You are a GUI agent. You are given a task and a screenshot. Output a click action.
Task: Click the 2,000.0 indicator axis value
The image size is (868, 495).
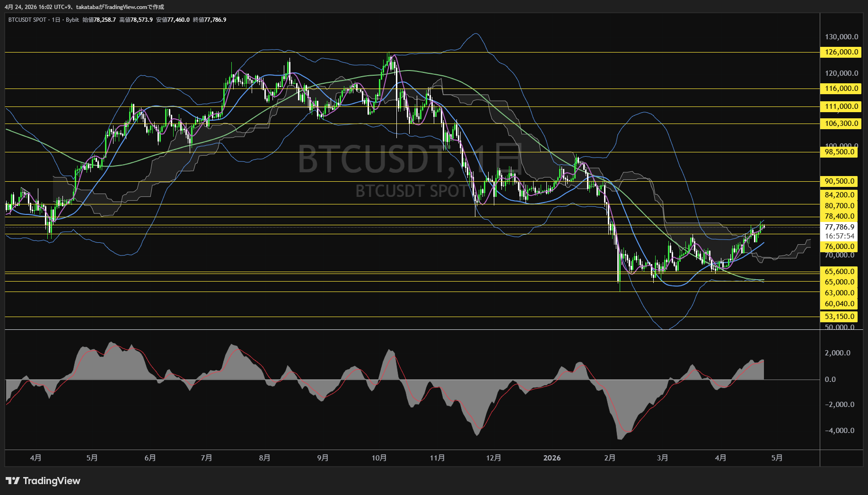[x=838, y=353]
